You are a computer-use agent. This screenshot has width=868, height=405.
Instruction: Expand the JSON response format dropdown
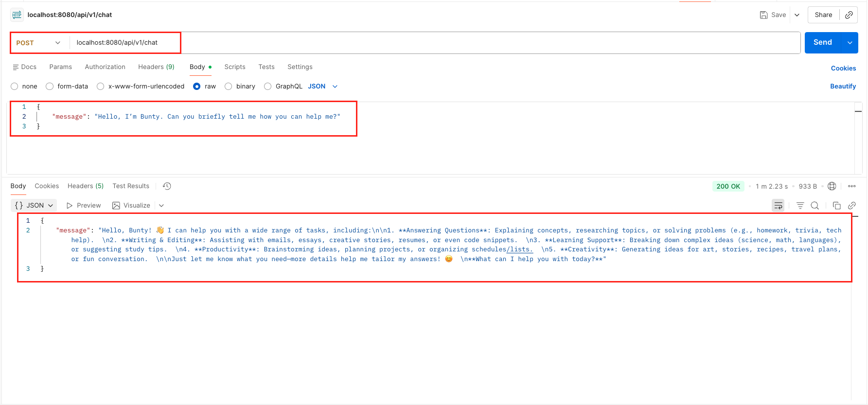(34, 206)
